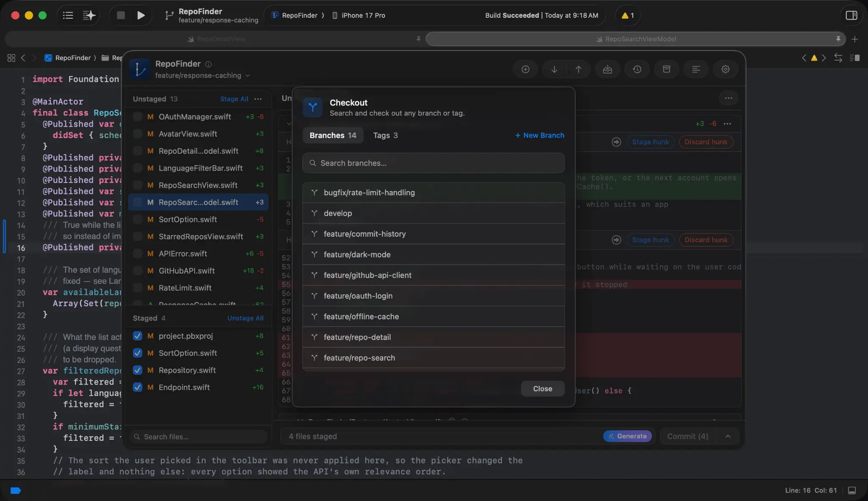Stop the running build
This screenshot has width=868, height=501.
(121, 15)
